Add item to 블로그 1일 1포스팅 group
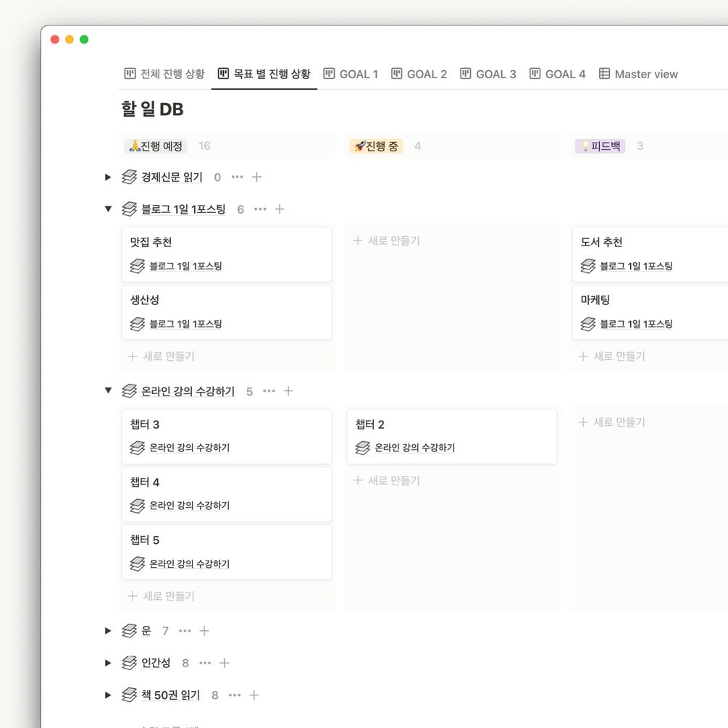Screen dimensions: 728x728 pyautogui.click(x=280, y=209)
